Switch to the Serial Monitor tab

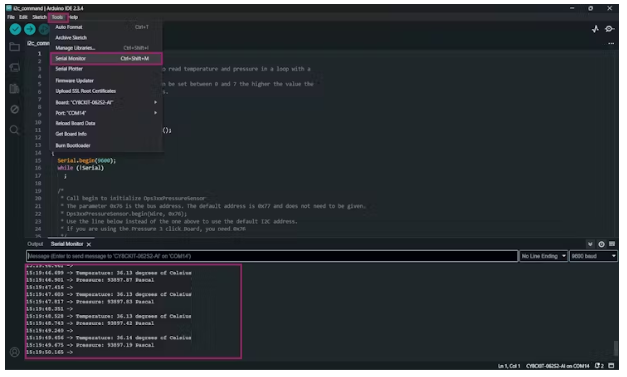pos(67,244)
